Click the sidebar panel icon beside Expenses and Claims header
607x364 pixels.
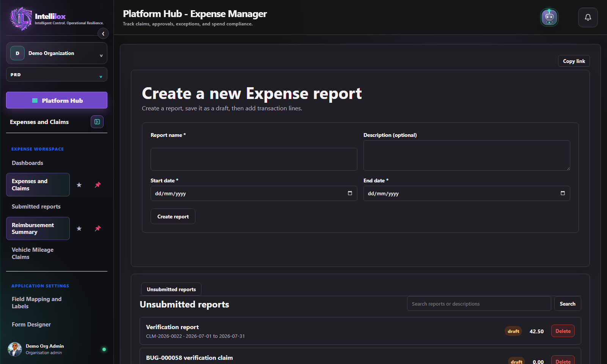[97, 122]
